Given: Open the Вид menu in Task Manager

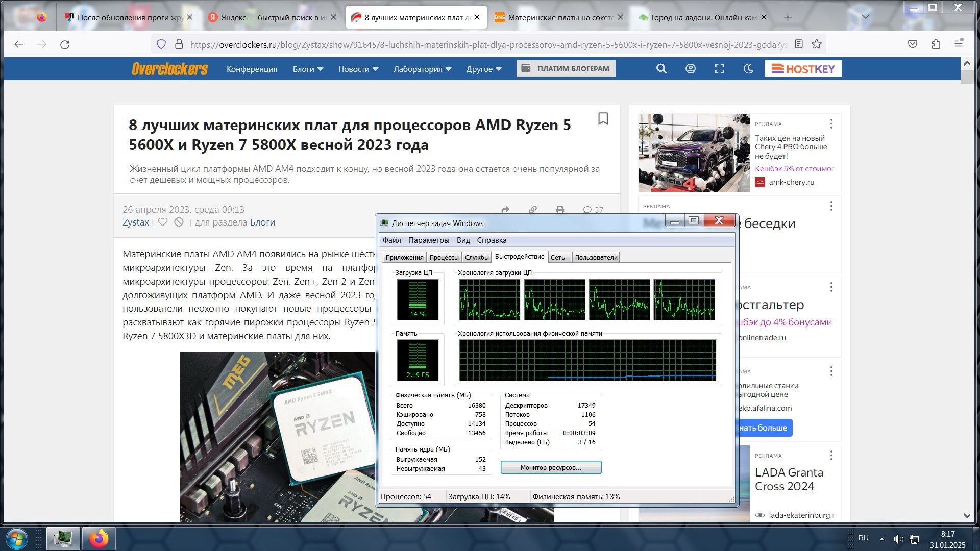Looking at the screenshot, I should coord(463,240).
